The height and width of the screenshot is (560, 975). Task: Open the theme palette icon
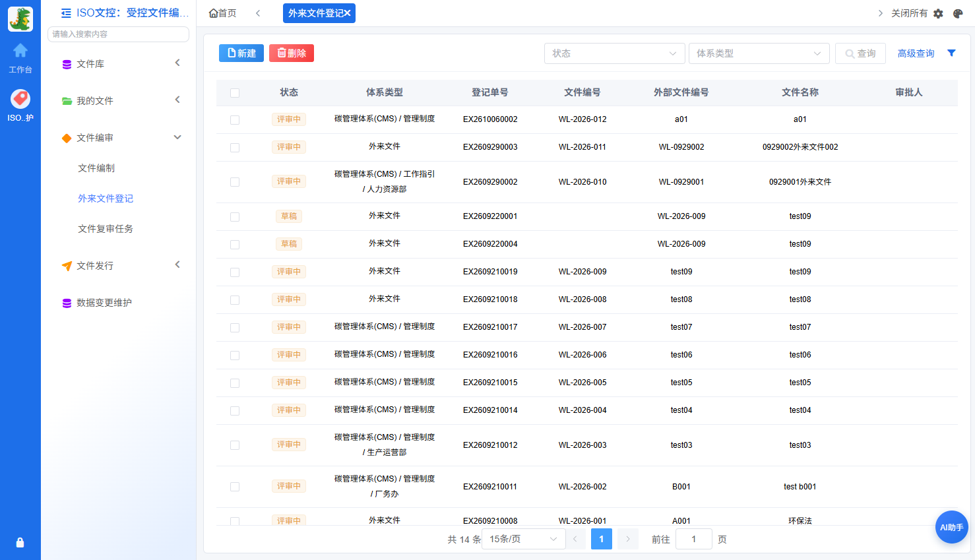click(x=958, y=13)
